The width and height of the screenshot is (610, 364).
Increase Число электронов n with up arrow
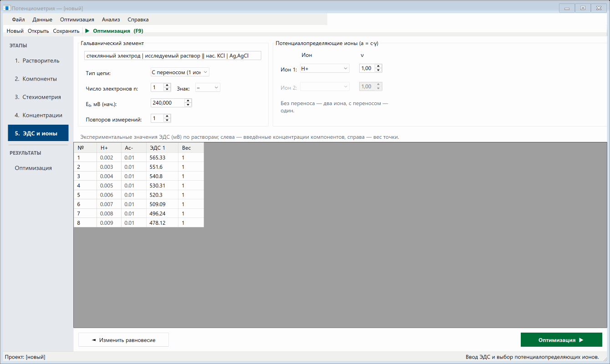[167, 85]
